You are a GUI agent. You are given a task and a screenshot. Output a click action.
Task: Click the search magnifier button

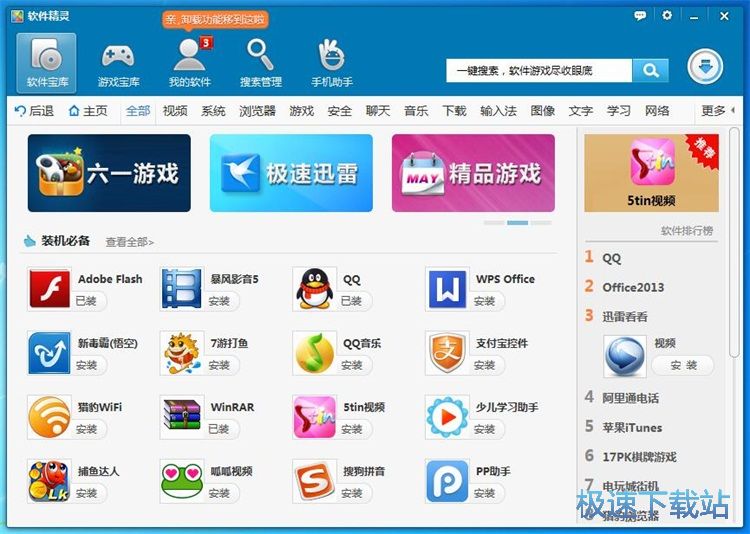[x=650, y=71]
